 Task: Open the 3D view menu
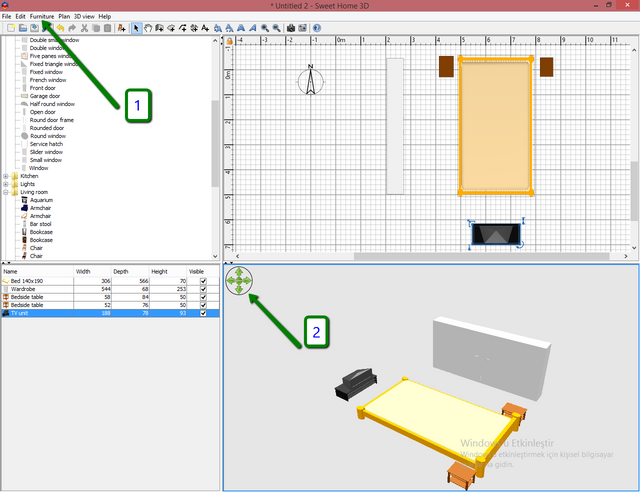coord(84,16)
